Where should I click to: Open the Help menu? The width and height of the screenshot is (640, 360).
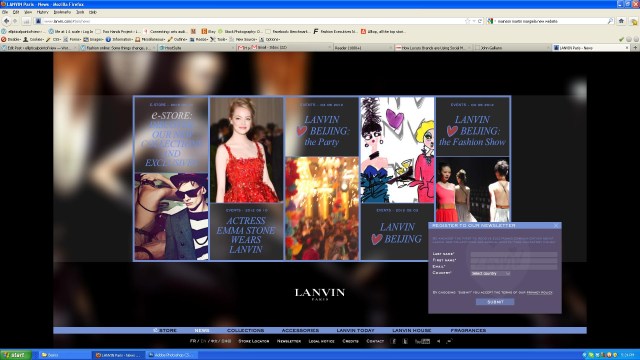point(93,12)
